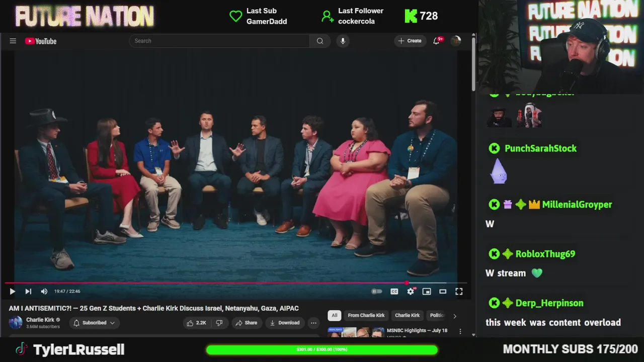Go to YouTube home via logo
The width and height of the screenshot is (644, 362).
point(40,41)
